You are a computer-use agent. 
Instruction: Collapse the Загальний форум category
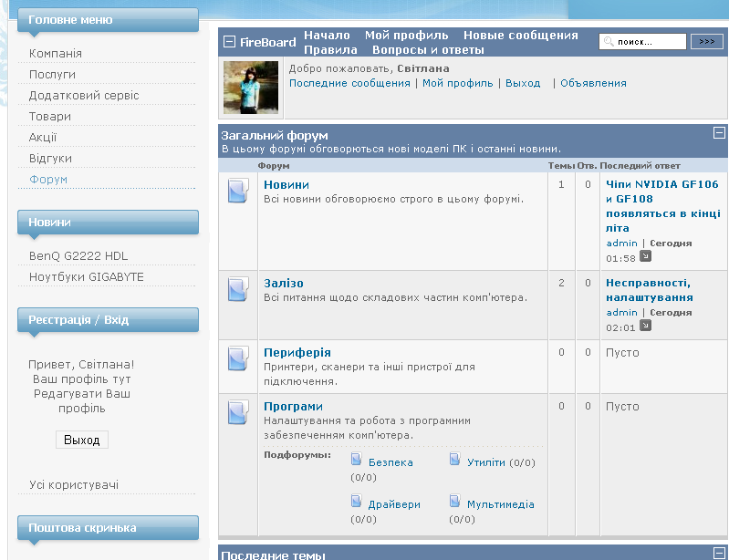click(x=719, y=133)
